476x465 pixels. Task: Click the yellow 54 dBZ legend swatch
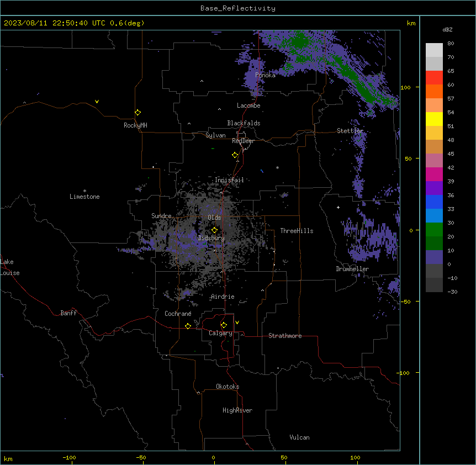pos(434,119)
